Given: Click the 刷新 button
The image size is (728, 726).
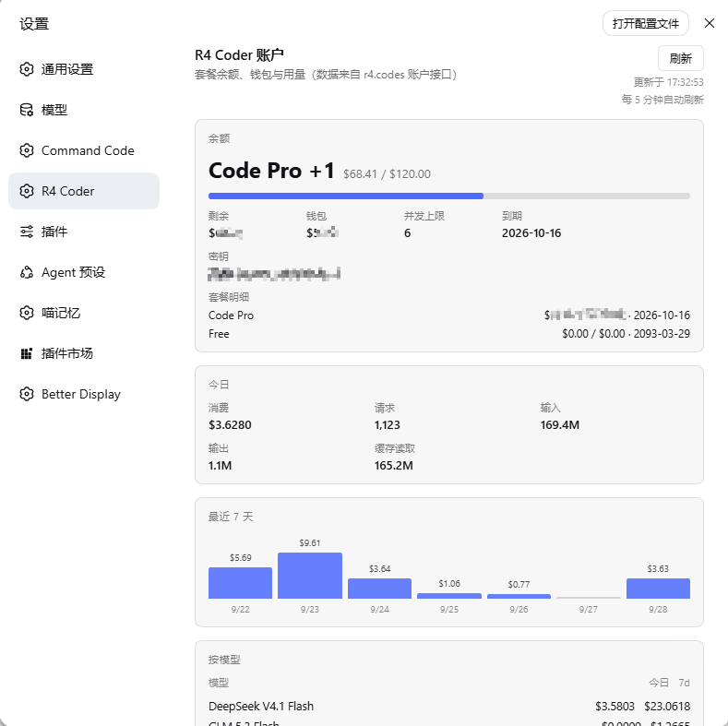Looking at the screenshot, I should 681,58.
